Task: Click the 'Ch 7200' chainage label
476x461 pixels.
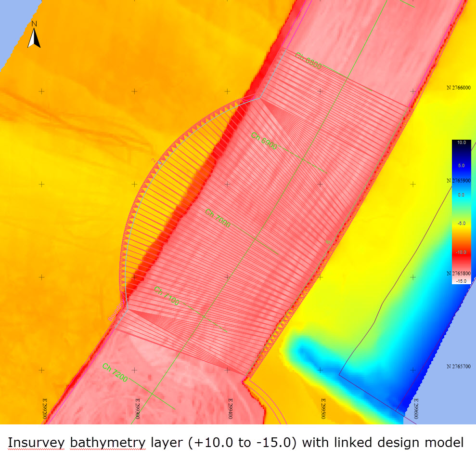Action: [115, 372]
